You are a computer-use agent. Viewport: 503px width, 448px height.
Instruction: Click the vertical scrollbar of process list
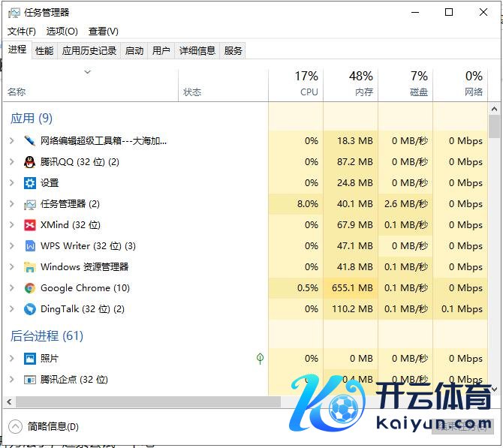point(493,127)
